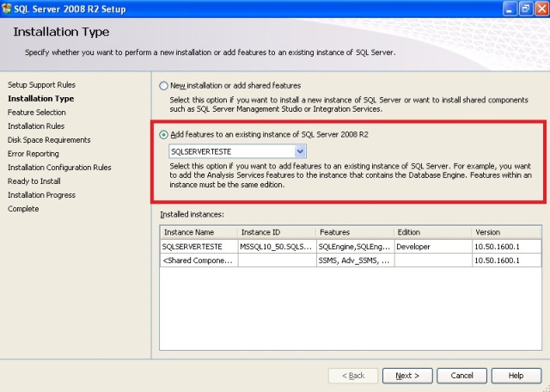This screenshot has width=550, height=392.
Task: Sort by Instance Name column header
Action: (x=198, y=232)
